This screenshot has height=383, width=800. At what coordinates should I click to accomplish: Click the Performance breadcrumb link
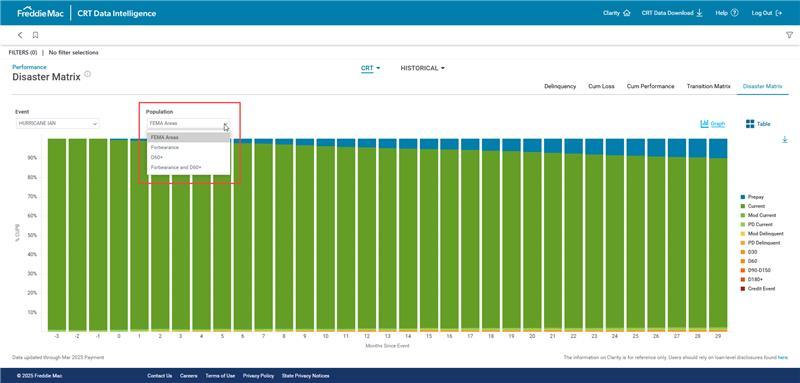click(29, 67)
